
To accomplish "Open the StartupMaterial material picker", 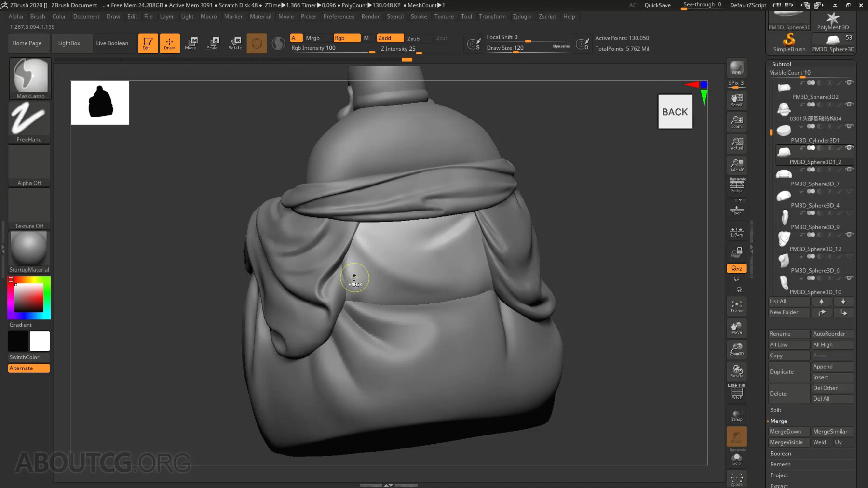I will [29, 252].
